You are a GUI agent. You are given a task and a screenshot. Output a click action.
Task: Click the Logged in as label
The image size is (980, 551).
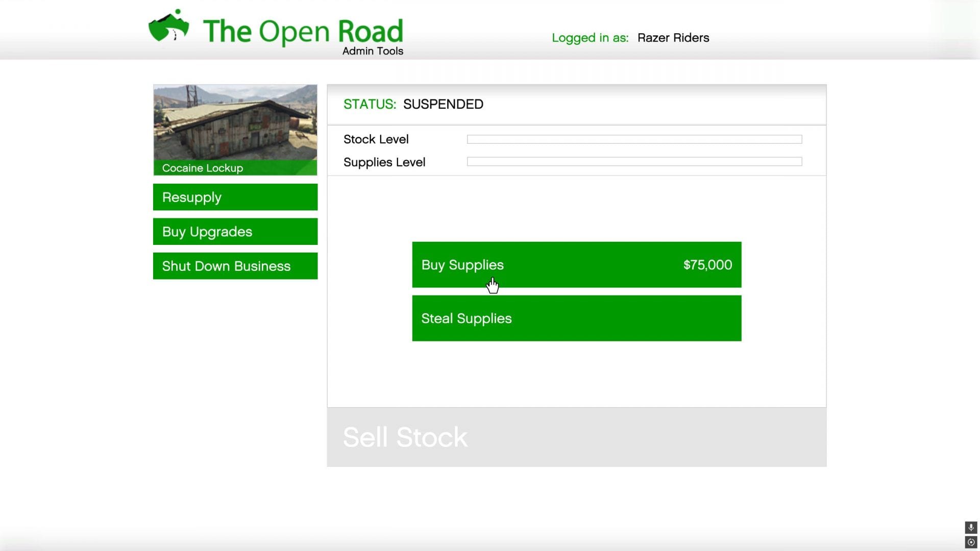pyautogui.click(x=590, y=38)
